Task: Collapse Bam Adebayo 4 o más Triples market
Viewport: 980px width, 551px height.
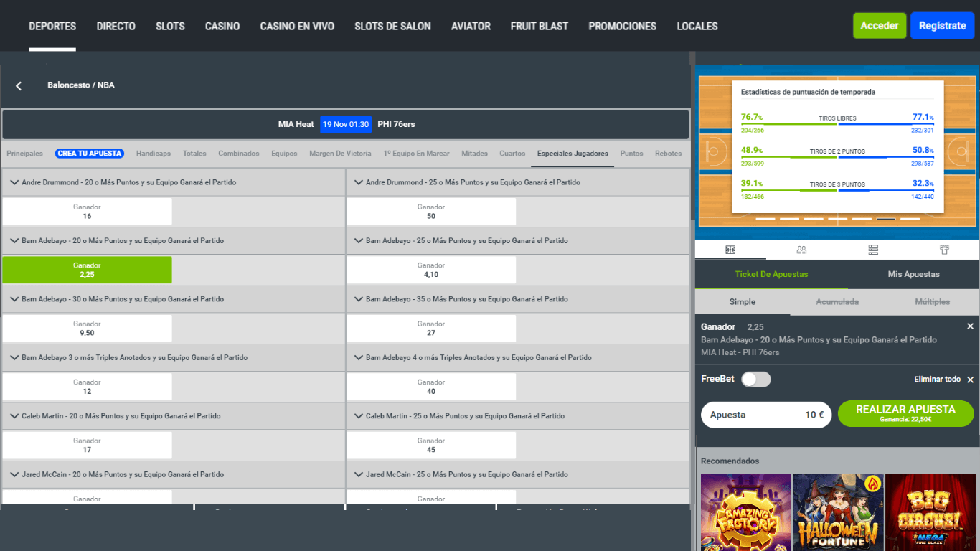Action: click(x=358, y=357)
